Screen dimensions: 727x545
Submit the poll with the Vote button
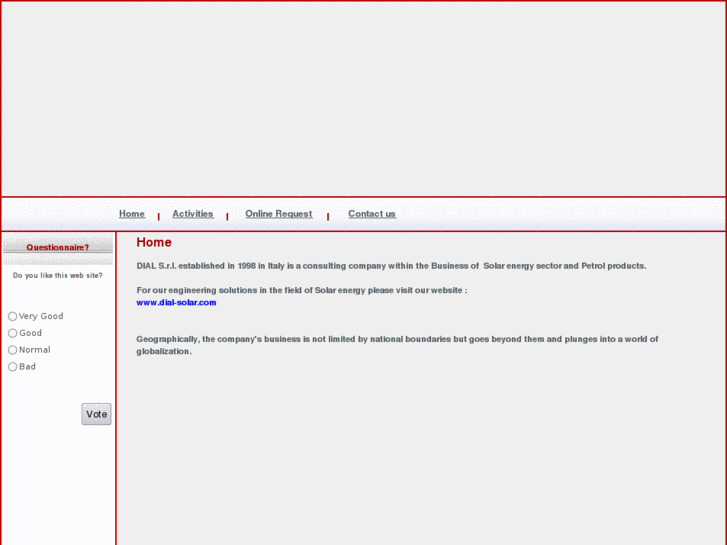tap(96, 414)
